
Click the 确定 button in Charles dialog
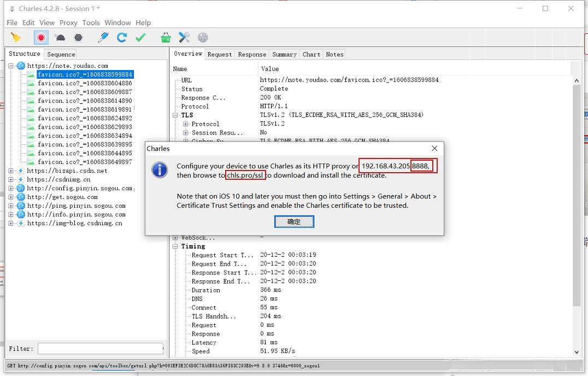[294, 221]
